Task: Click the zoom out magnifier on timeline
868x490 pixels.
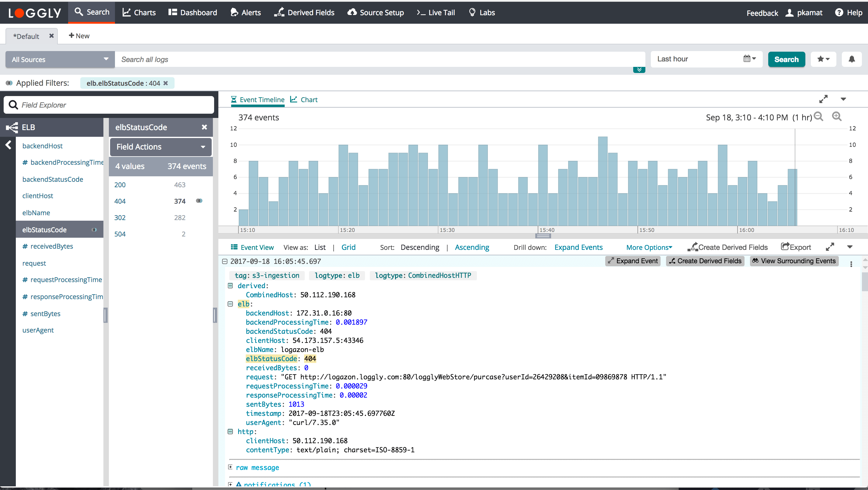Action: pyautogui.click(x=818, y=117)
